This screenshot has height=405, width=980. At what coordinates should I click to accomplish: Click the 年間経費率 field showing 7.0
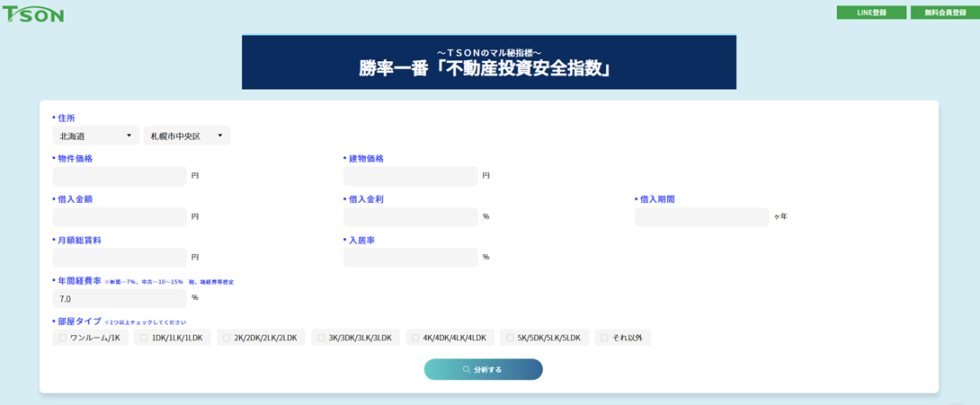[120, 298]
